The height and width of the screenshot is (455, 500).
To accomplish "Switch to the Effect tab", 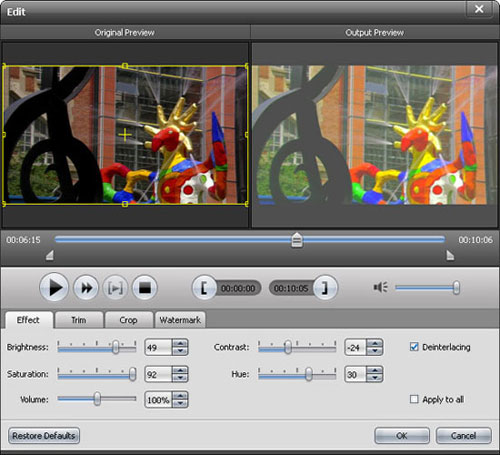I will pos(29,320).
